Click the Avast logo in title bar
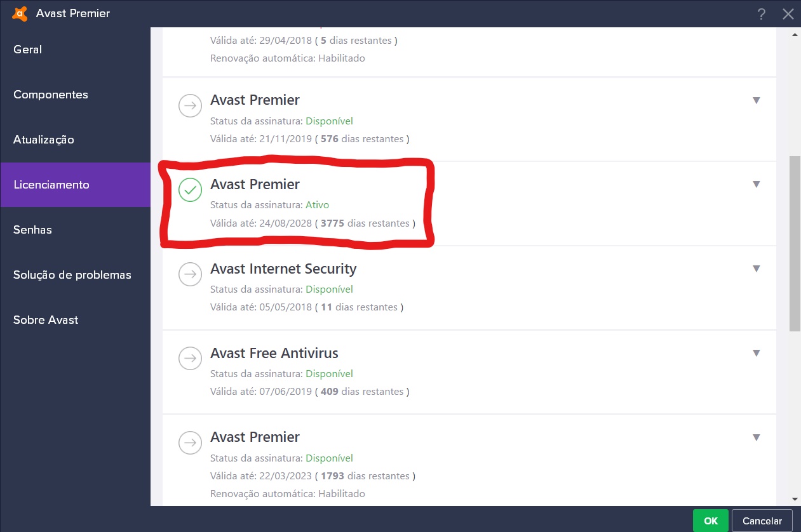 coord(20,13)
